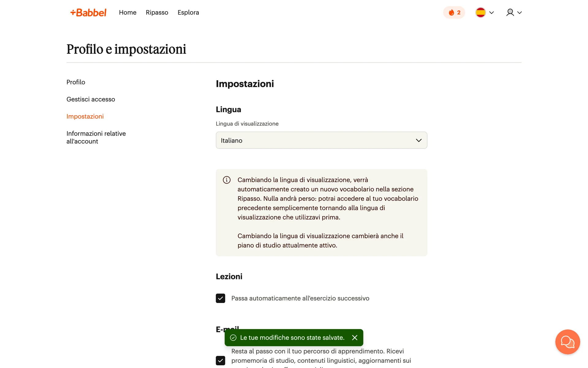Viewport: 588px width, 368px height.
Task: Select Profilo in the sidebar
Action: click(76, 82)
